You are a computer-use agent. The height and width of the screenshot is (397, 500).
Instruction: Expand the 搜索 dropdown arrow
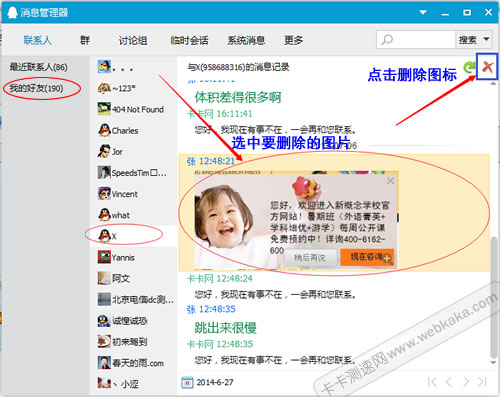(486, 40)
